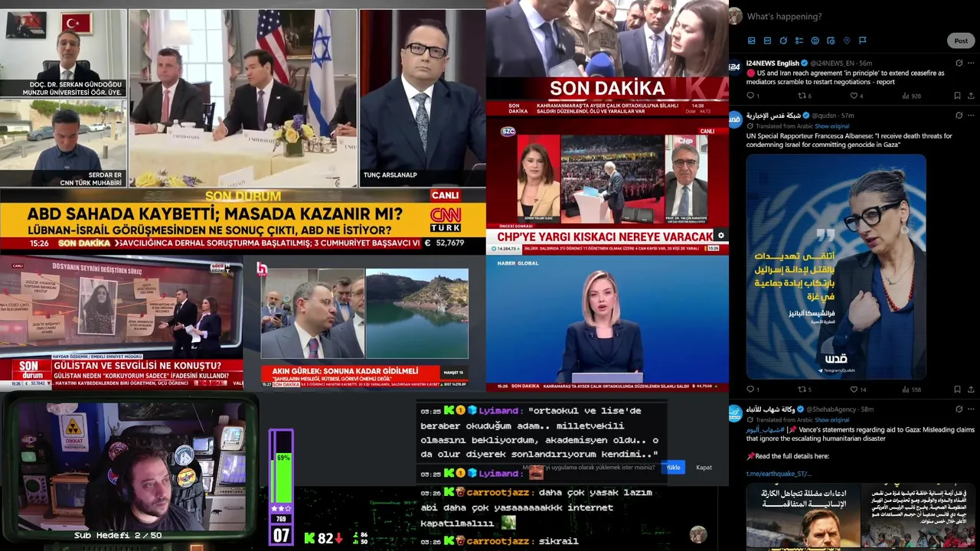Viewport: 980px width, 551px height.
Task: View analytics of i24NEWS tweet (928)
Action: [910, 96]
